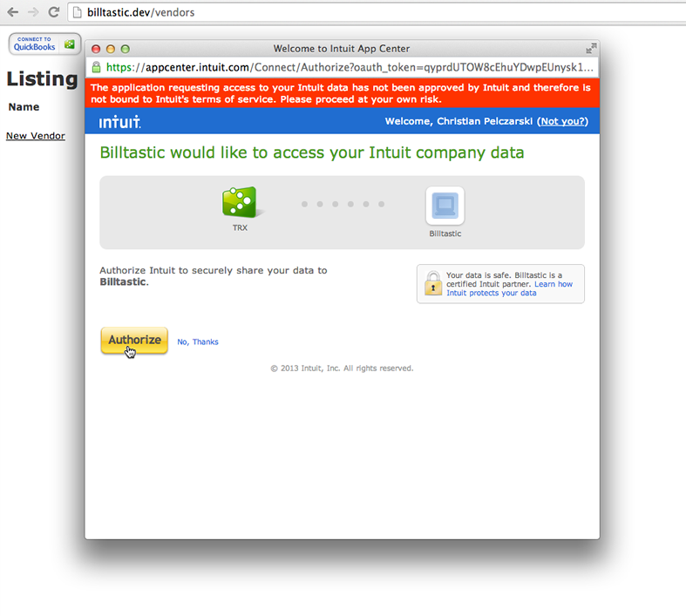Click the TRX label under company icon
The width and height of the screenshot is (686, 616).
pyautogui.click(x=240, y=227)
